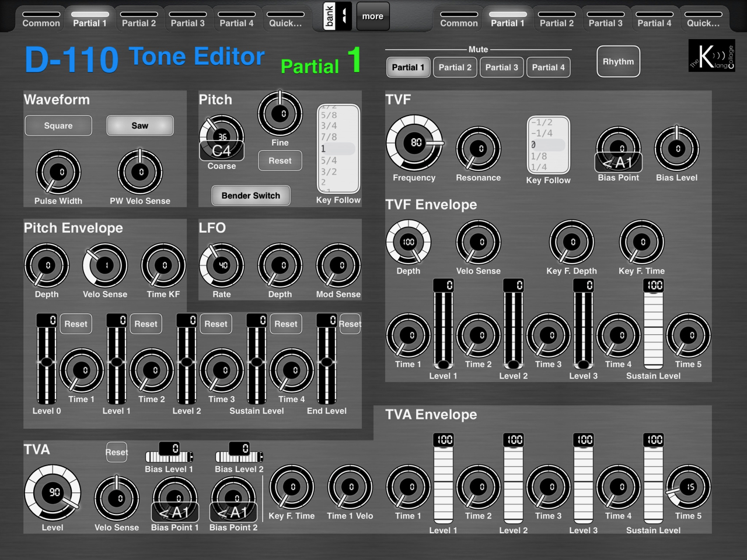
Task: Click the TVF Bias Level knob
Action: click(x=677, y=149)
